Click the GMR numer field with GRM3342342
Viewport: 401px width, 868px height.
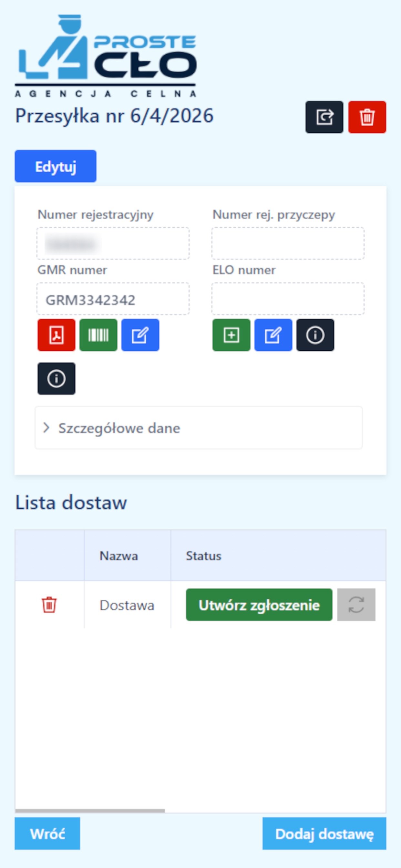(113, 299)
